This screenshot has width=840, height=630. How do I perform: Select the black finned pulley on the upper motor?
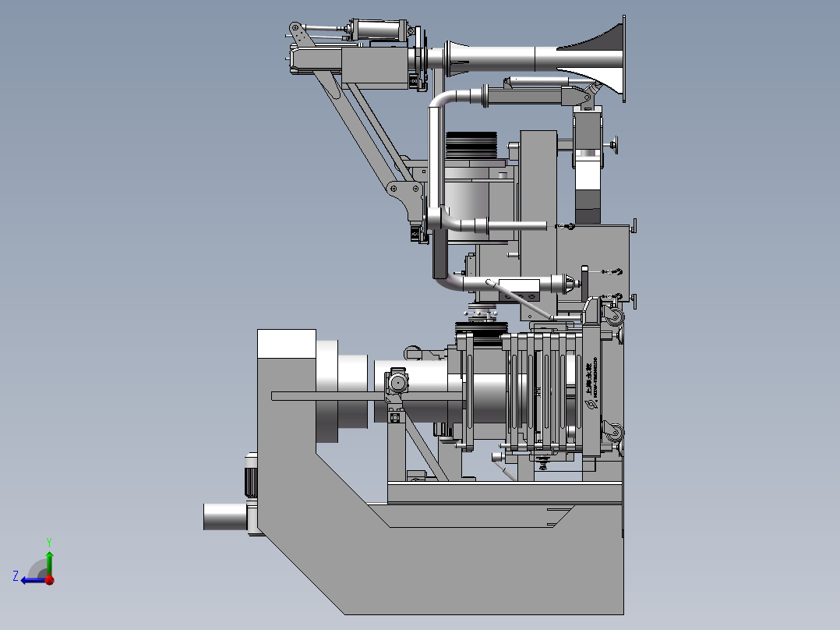471,145
